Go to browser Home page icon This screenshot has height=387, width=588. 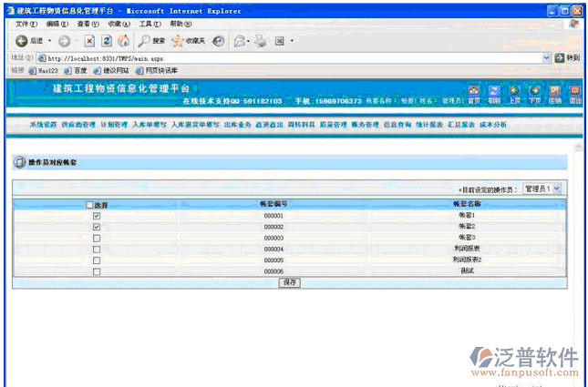[123, 41]
